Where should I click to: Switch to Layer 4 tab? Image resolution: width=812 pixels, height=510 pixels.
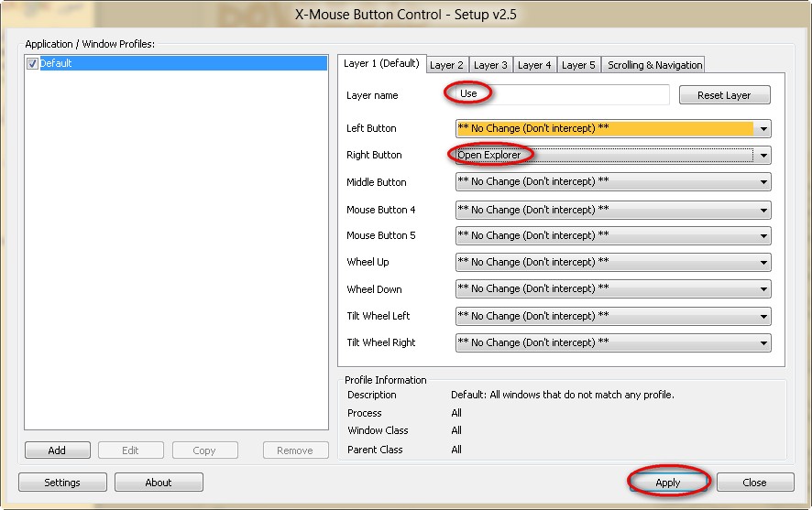point(534,65)
